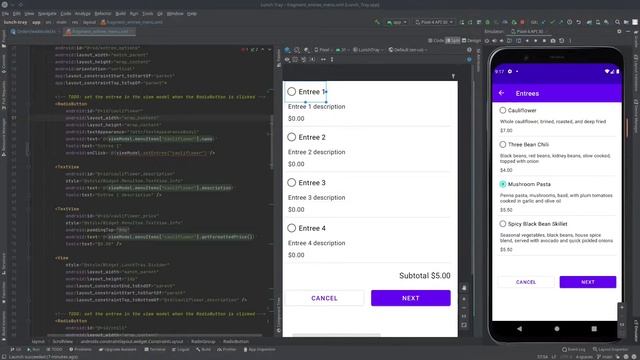Click the preview pan hand icon
Screen dimensions: 640x360
464,288
